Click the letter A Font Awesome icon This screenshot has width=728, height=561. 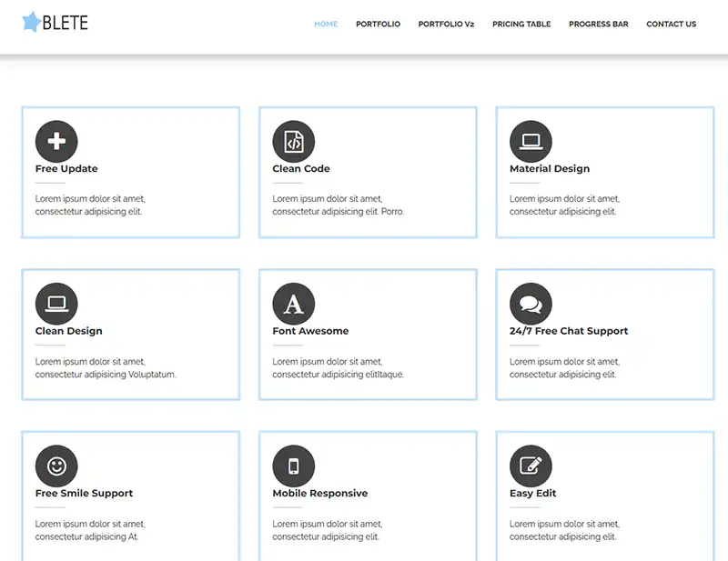click(x=293, y=304)
